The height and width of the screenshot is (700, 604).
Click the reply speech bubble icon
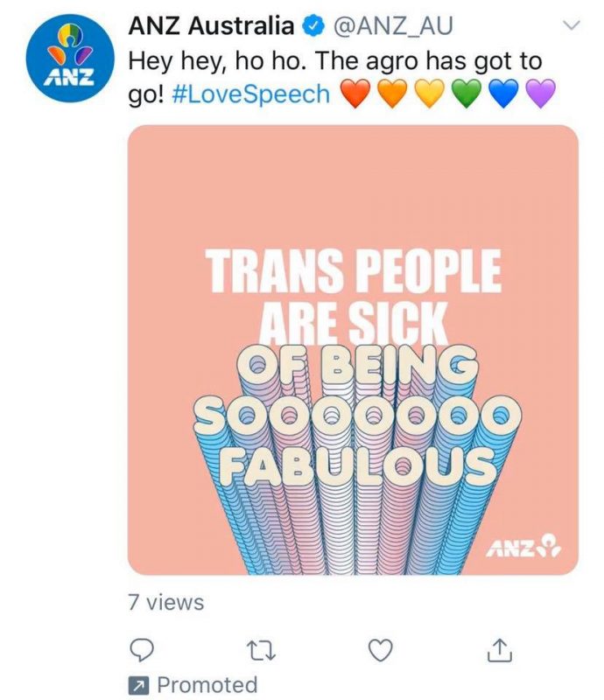click(142, 650)
